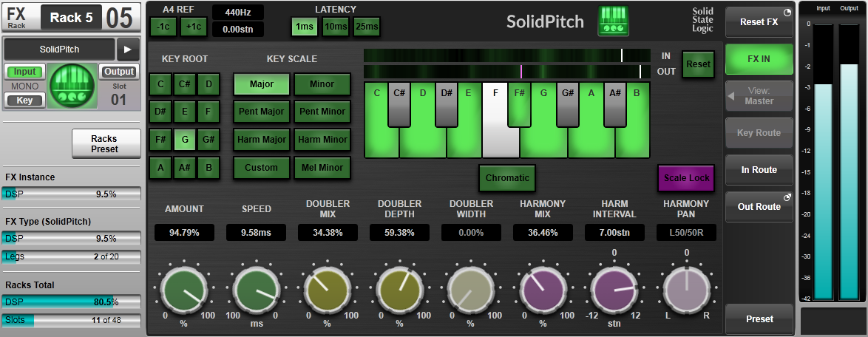The width and height of the screenshot is (868, 337).
Task: Click the Harm Interval knob
Action: click(614, 289)
